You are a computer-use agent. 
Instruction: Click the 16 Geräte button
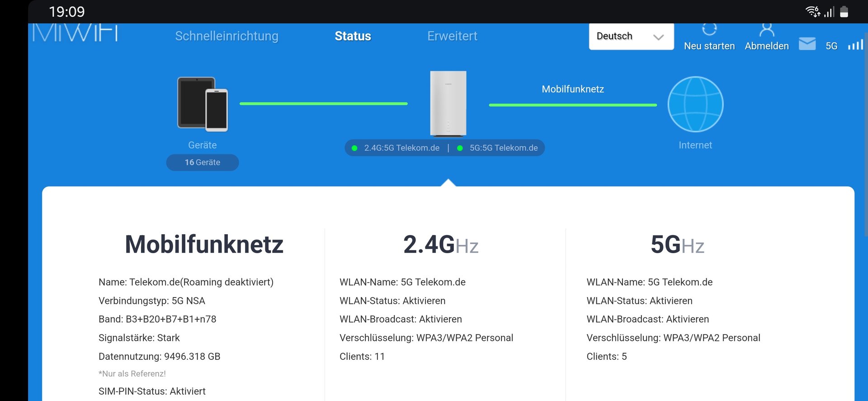(x=203, y=162)
